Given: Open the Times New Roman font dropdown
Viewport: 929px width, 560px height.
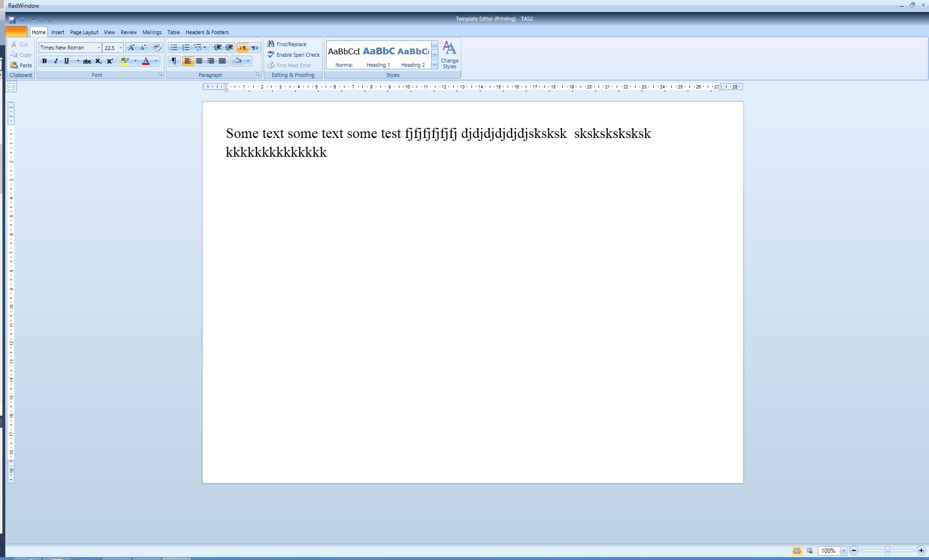Looking at the screenshot, I should coord(99,48).
